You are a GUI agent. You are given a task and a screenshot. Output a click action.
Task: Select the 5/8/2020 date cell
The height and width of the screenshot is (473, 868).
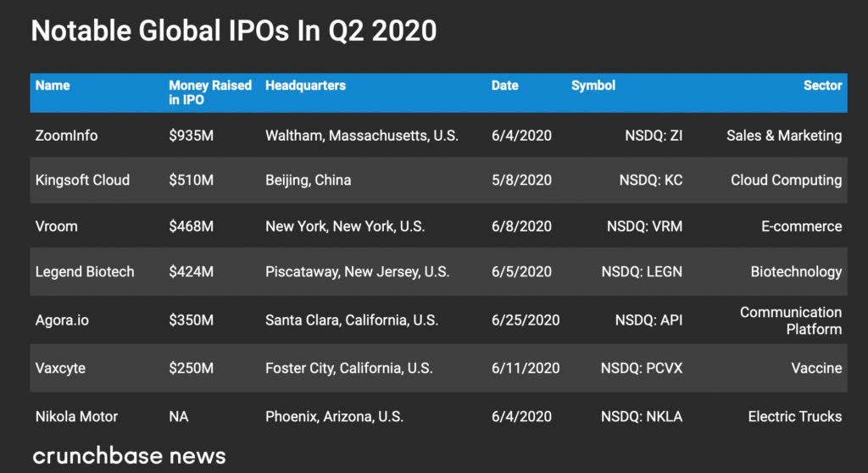521,180
